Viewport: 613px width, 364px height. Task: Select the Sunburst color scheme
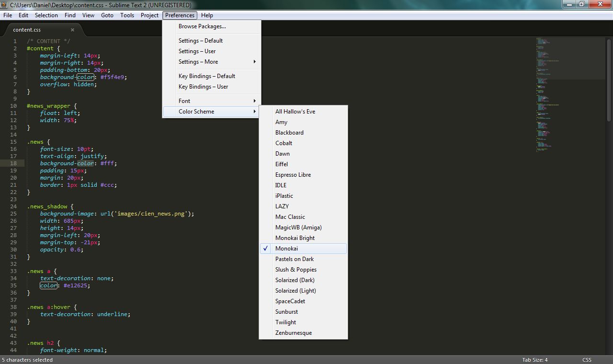(303, 312)
